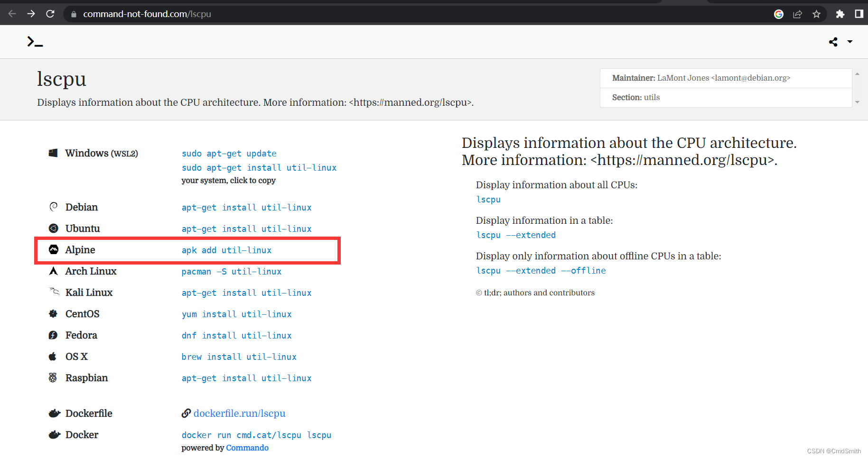
Task: Click the Docker whale icon
Action: pos(55,434)
